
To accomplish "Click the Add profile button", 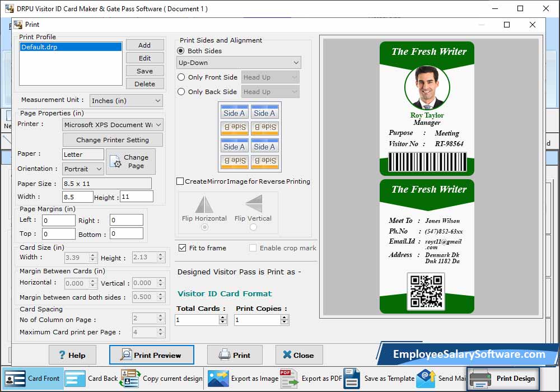I will [x=144, y=45].
